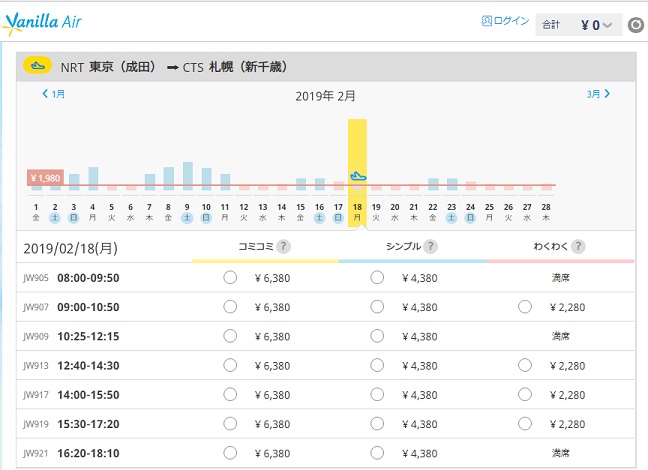This screenshot has width=648, height=470.
Task: Expand the 合計 ¥0 total dropdown
Action: [579, 25]
